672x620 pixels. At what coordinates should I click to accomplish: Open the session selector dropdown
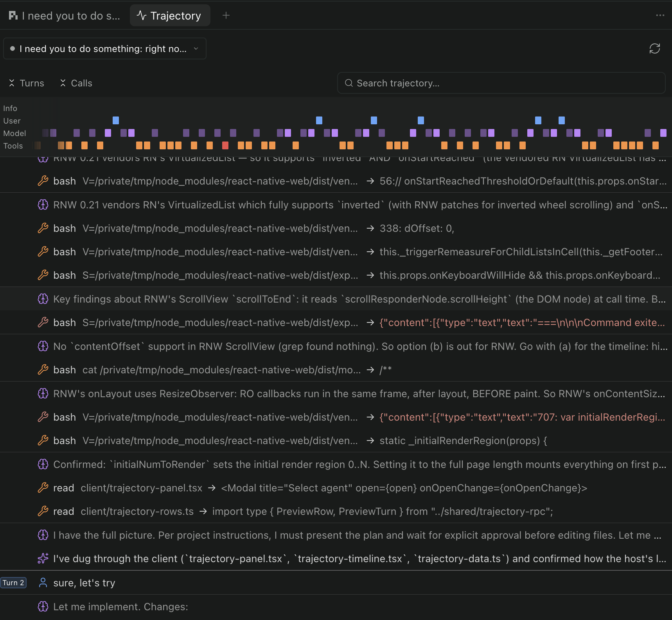[104, 48]
